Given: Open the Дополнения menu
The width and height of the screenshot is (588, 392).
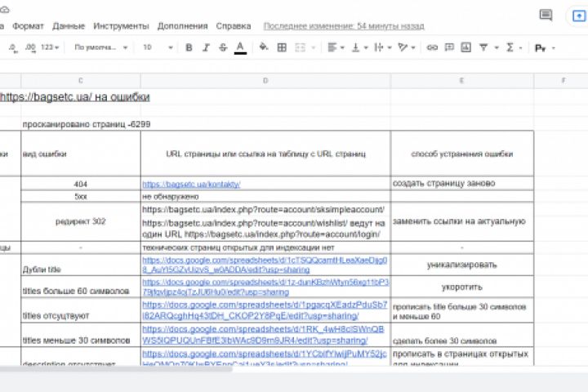Looking at the screenshot, I should (x=183, y=26).
